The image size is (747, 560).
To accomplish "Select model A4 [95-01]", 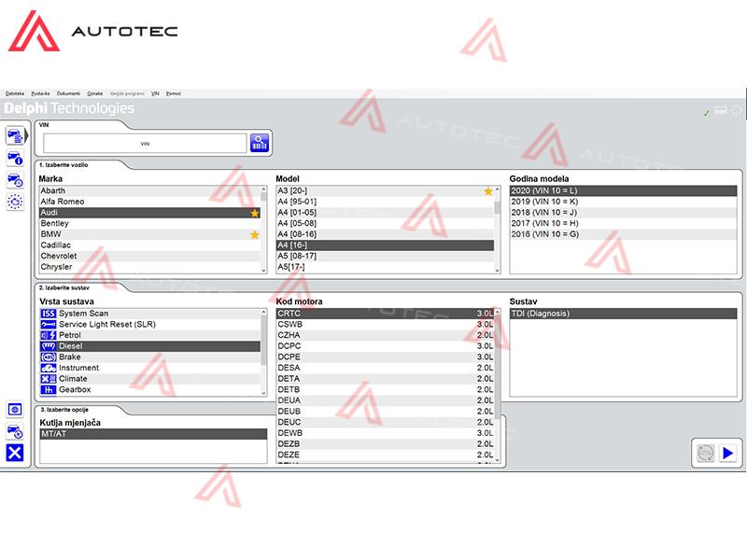I will [x=385, y=202].
